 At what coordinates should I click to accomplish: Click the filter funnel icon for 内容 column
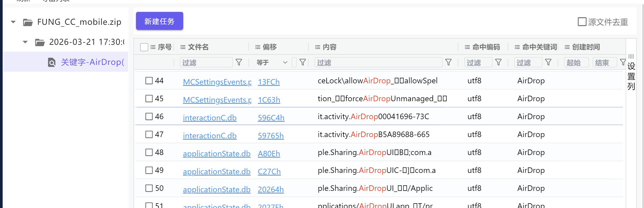(448, 62)
